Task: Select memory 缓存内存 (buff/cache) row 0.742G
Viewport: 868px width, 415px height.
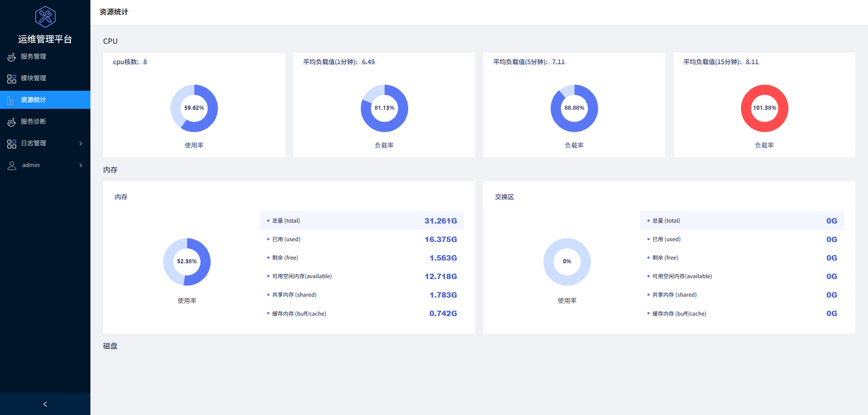Action: [x=362, y=313]
